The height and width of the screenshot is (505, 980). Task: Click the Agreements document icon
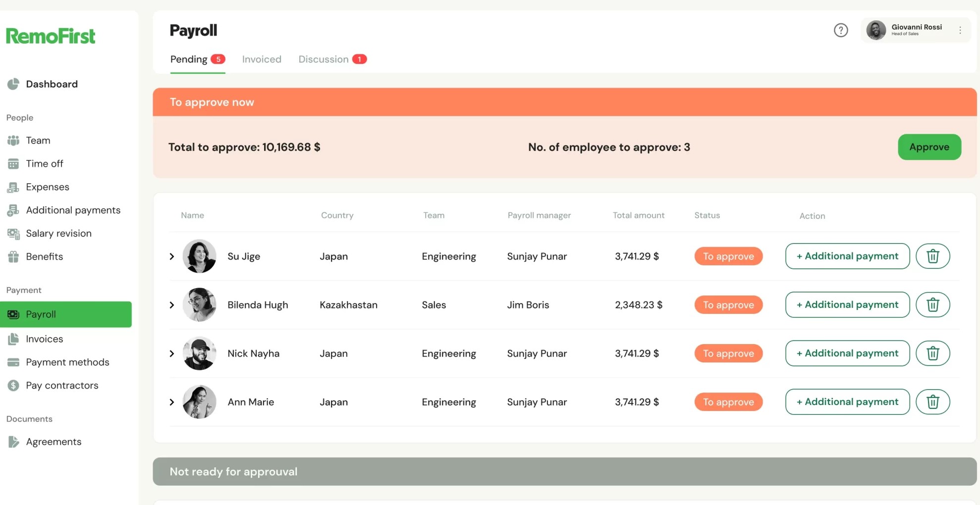coord(13,442)
